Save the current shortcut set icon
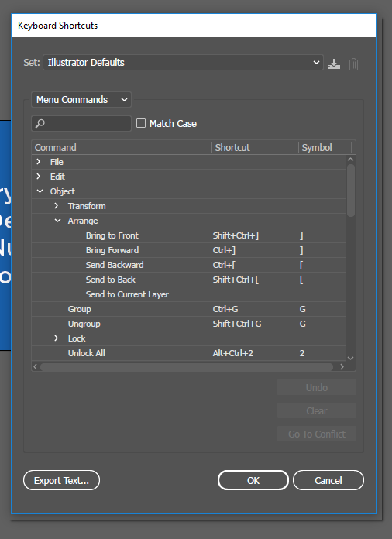Image resolution: width=392 pixels, height=539 pixels. 334,64
